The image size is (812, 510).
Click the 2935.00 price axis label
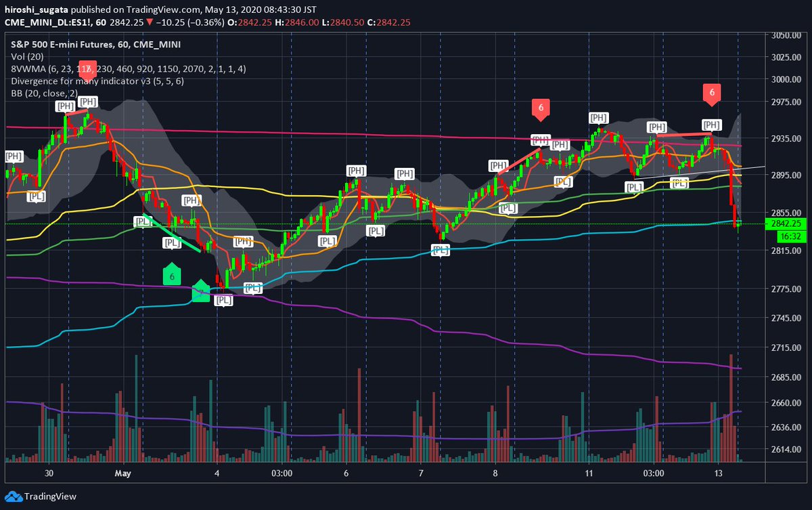(786, 138)
